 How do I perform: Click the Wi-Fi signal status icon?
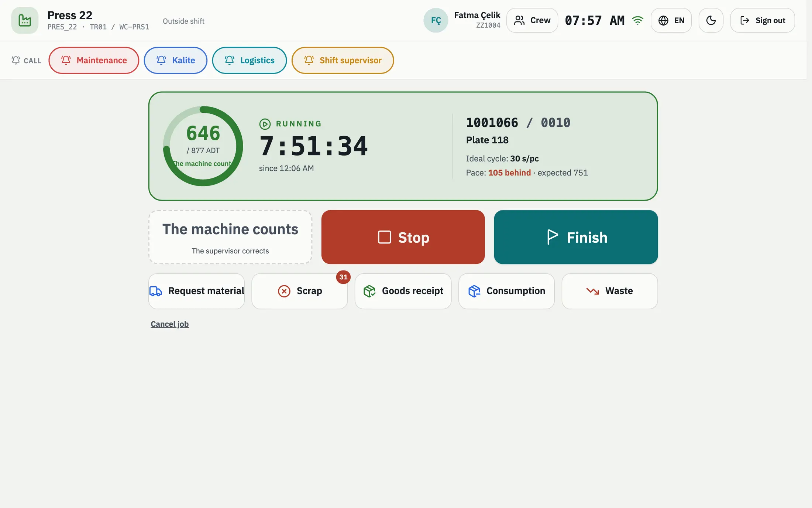[637, 20]
